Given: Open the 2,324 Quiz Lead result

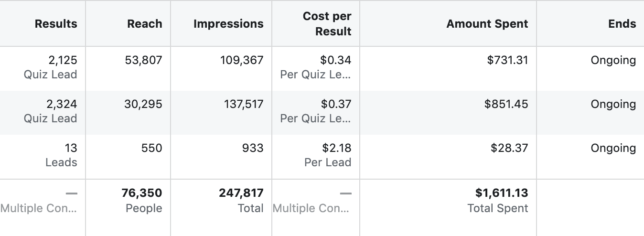Looking at the screenshot, I should point(50,111).
